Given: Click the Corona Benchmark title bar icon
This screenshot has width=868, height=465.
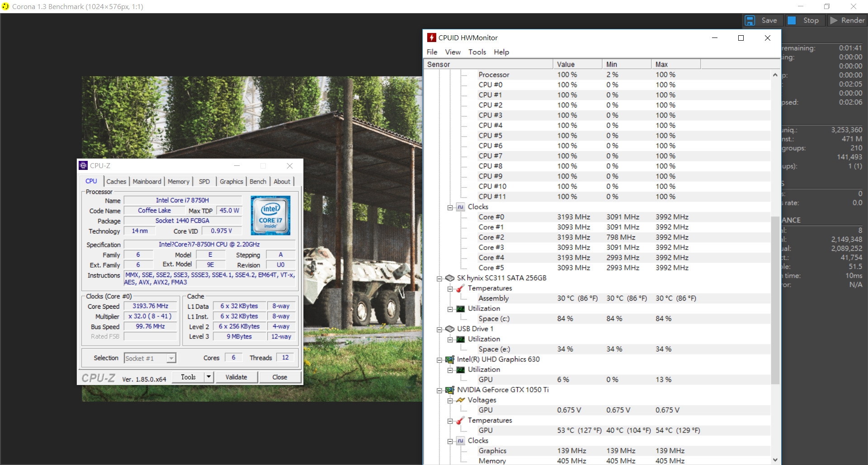Looking at the screenshot, I should (5, 6).
